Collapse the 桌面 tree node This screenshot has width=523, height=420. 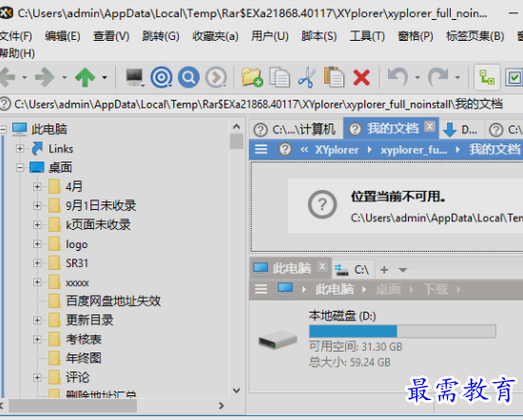[x=20, y=167]
